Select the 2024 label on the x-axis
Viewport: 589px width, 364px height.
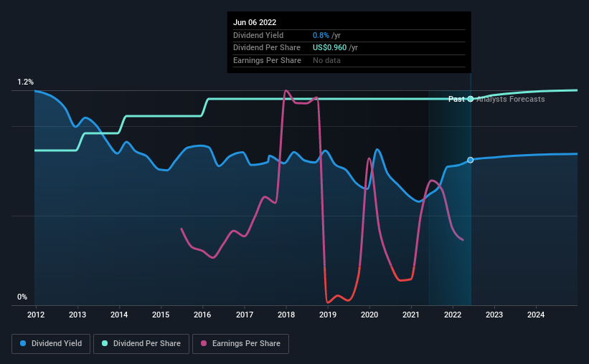tap(536, 315)
